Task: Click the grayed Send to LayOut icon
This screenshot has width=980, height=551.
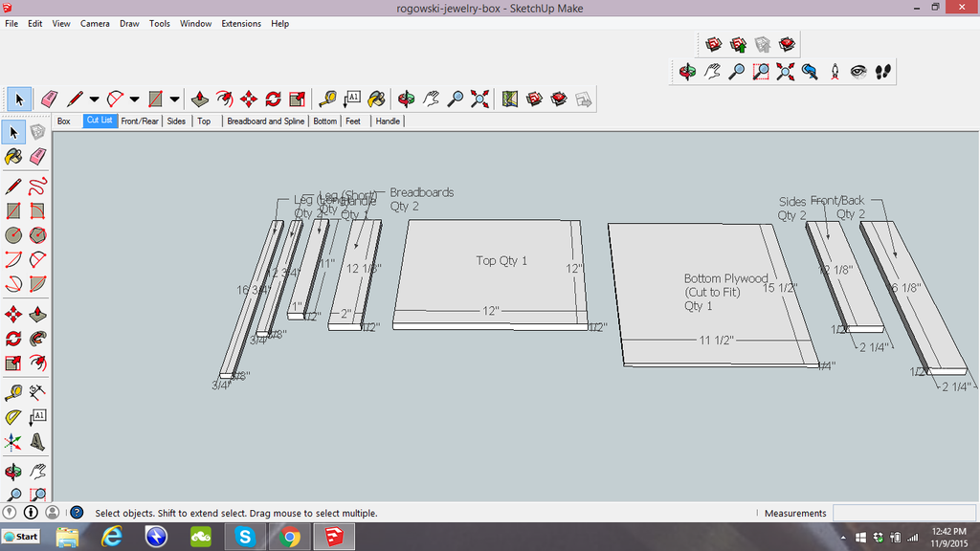Action: pyautogui.click(x=583, y=99)
